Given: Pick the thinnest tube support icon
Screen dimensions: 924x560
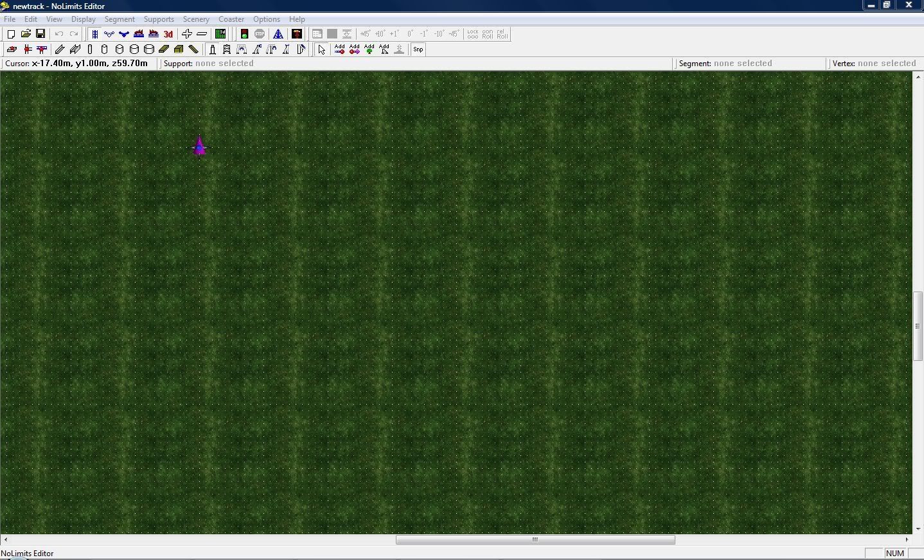Looking at the screenshot, I should 90,49.
